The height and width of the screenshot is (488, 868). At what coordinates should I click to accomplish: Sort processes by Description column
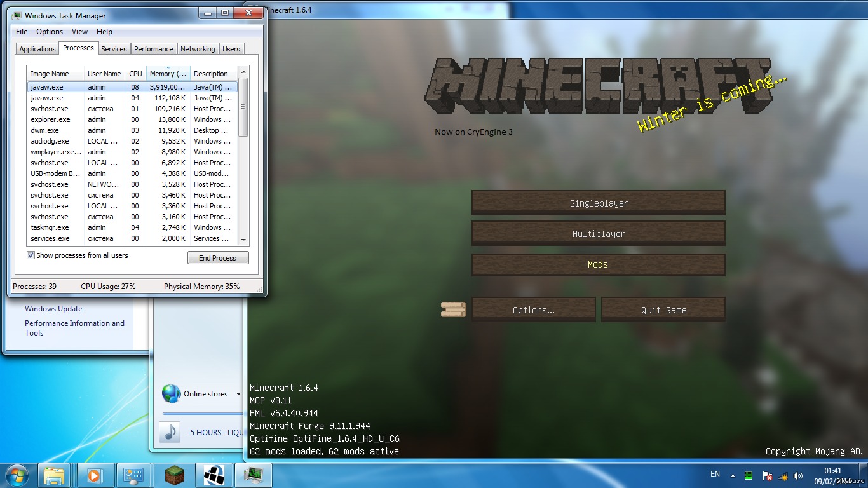coord(214,74)
